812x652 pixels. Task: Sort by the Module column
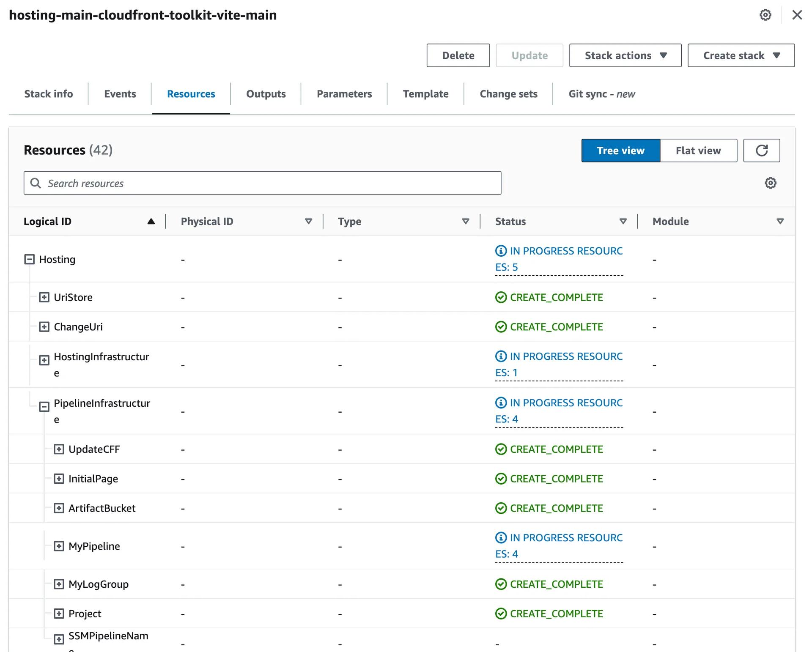780,221
